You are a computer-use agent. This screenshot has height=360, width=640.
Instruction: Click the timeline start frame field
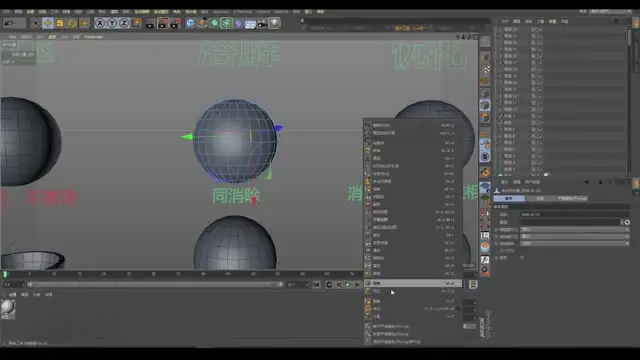pos(13,284)
